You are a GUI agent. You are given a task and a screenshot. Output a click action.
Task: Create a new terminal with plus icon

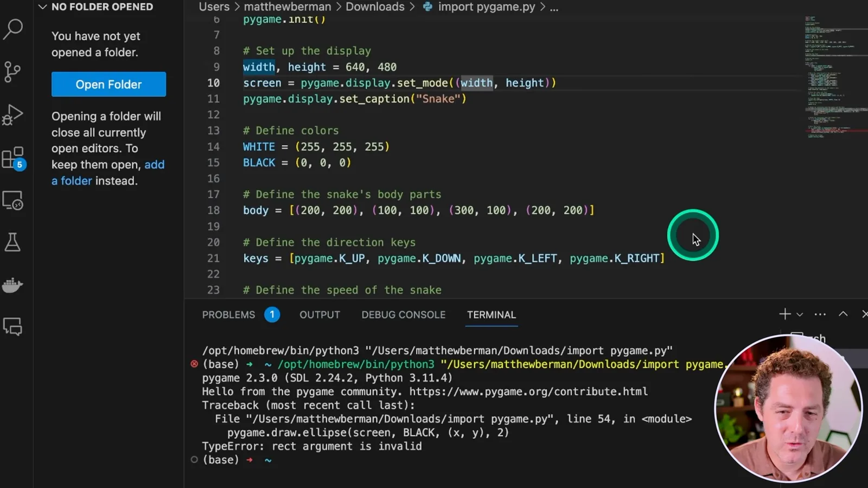click(x=784, y=314)
